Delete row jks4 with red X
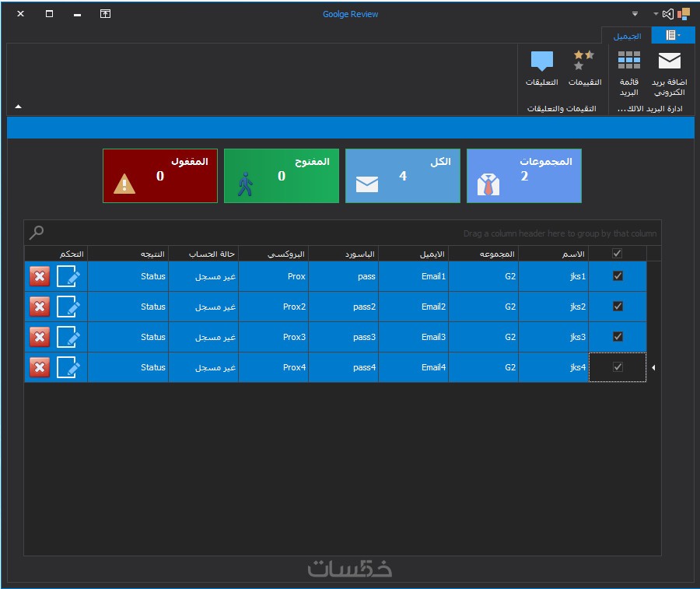 tap(40, 367)
